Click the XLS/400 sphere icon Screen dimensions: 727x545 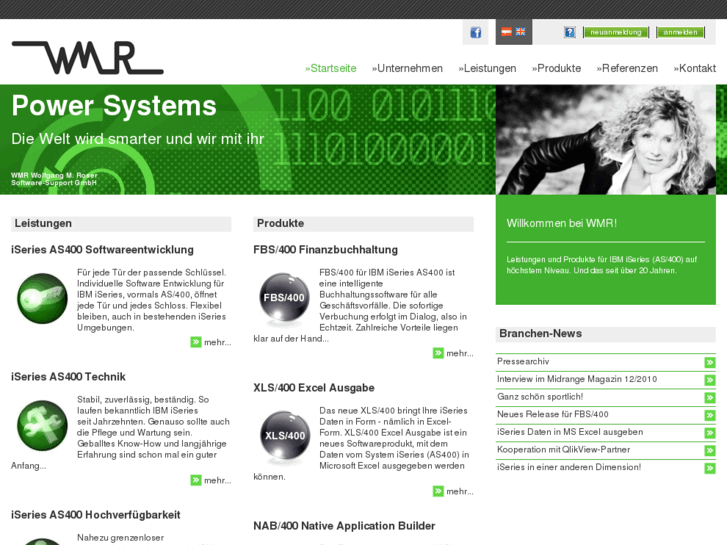(285, 436)
